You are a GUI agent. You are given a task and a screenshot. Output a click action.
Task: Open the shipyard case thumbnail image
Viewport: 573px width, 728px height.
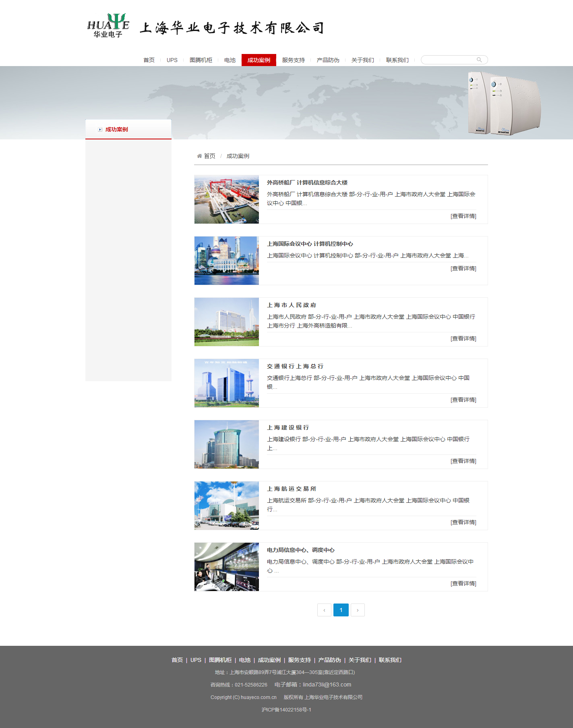[x=227, y=199]
